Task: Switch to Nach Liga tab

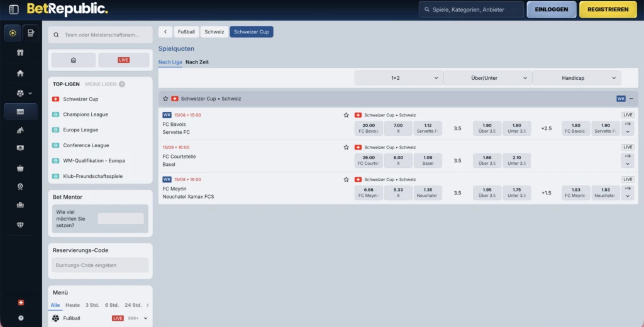Action: (x=170, y=62)
